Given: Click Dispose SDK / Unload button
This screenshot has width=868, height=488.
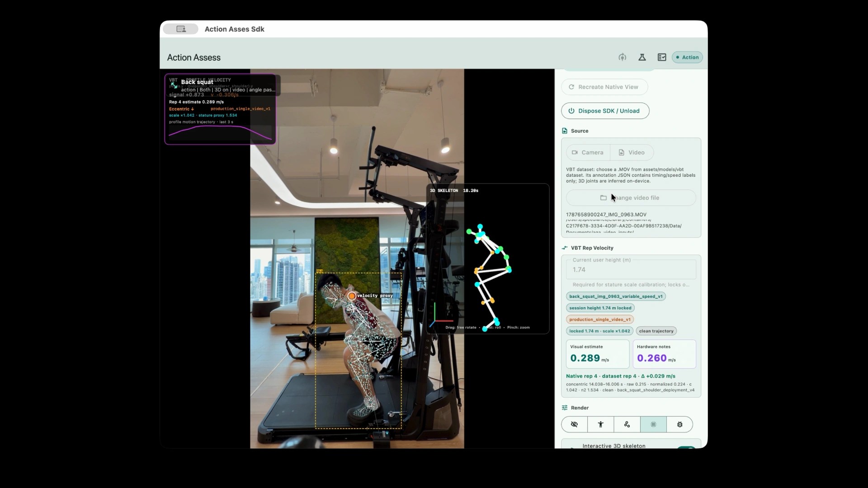Looking at the screenshot, I should coord(605,111).
